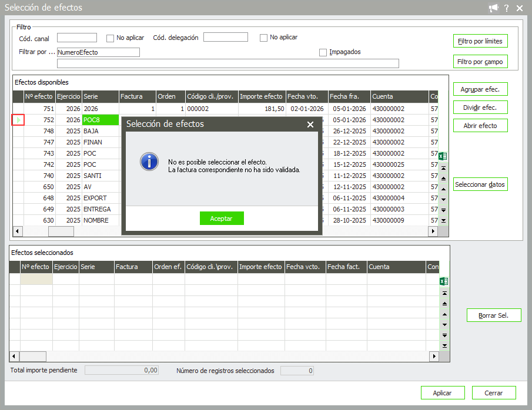532x410 pixels.
Task: Click the Cód. canal input field
Action: (77, 38)
